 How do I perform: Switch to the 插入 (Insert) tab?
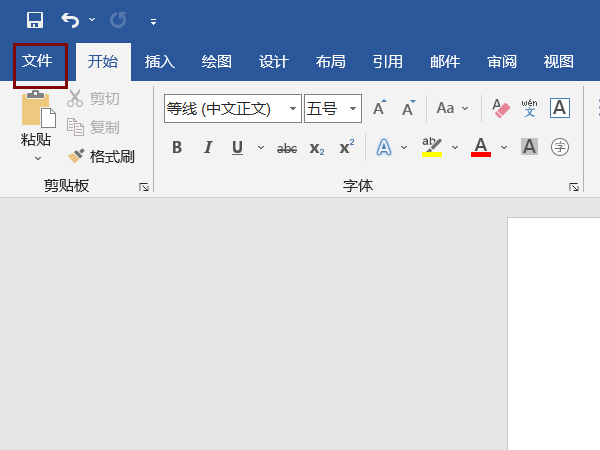click(x=160, y=61)
